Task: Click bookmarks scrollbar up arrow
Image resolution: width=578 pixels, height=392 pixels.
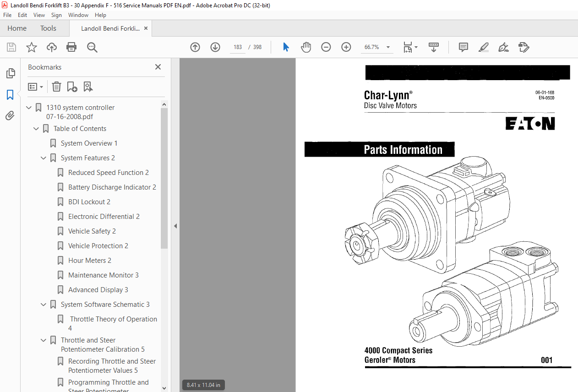Action: pos(164,104)
